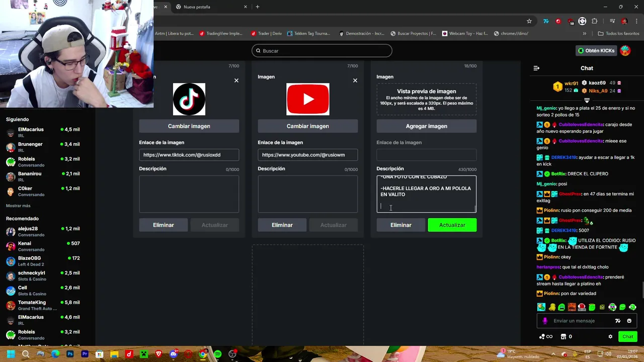This screenshot has width=644, height=362.
Task: Open the chat shop store icon
Action: pyautogui.click(x=563, y=336)
